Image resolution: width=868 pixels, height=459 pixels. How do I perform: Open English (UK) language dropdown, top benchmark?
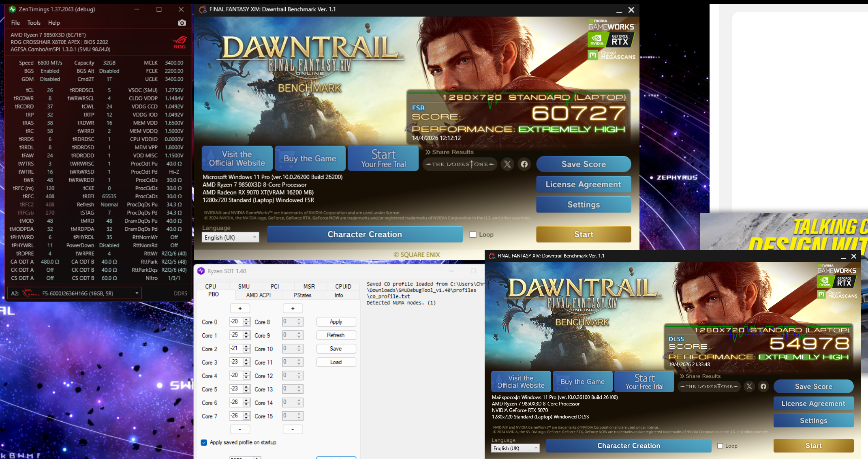pyautogui.click(x=231, y=237)
